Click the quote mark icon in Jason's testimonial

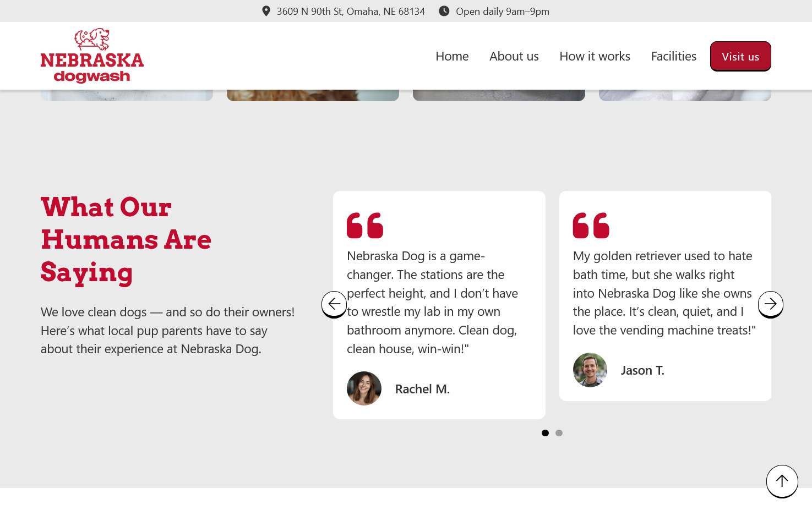coord(591,226)
